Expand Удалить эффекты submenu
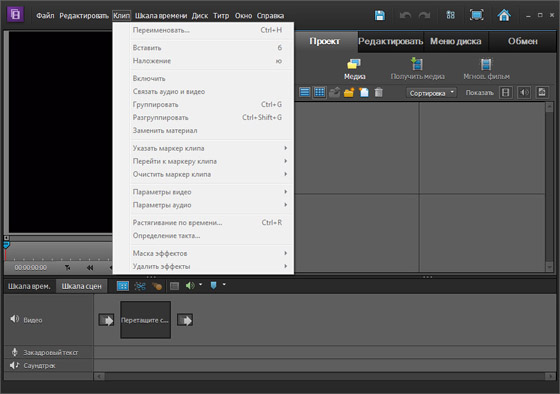 click(x=204, y=266)
